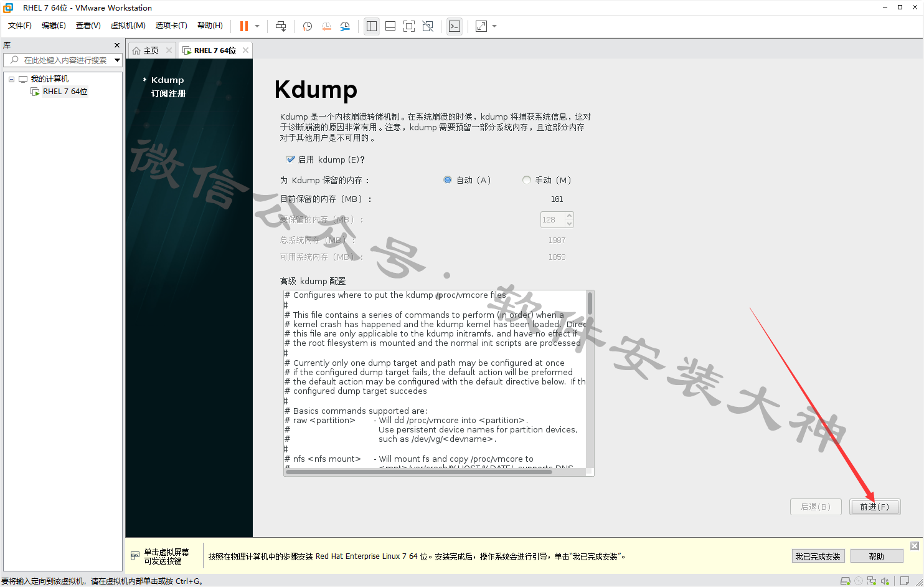Increase reserved memory with the up arrow
The image size is (924, 587).
pos(569,216)
